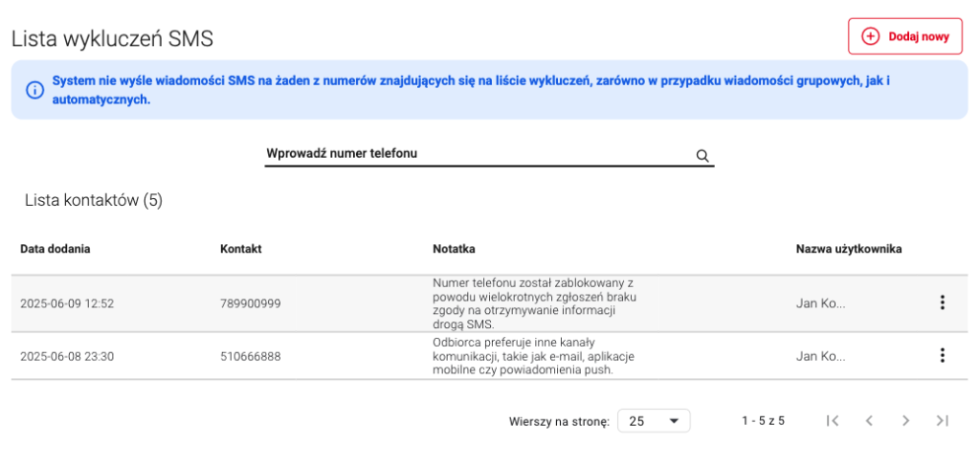Sort by Data dodania column header
980x469 pixels.
(55, 249)
